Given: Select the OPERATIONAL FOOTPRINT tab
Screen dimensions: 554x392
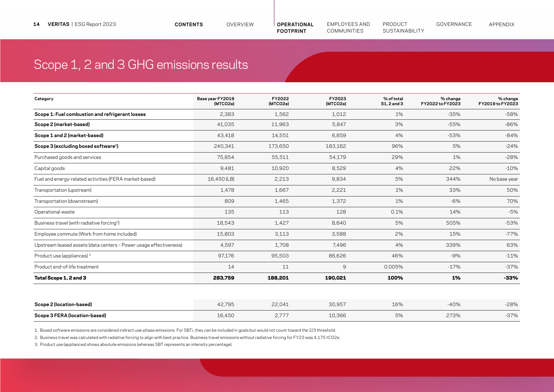Looking at the screenshot, I should [x=295, y=28].
